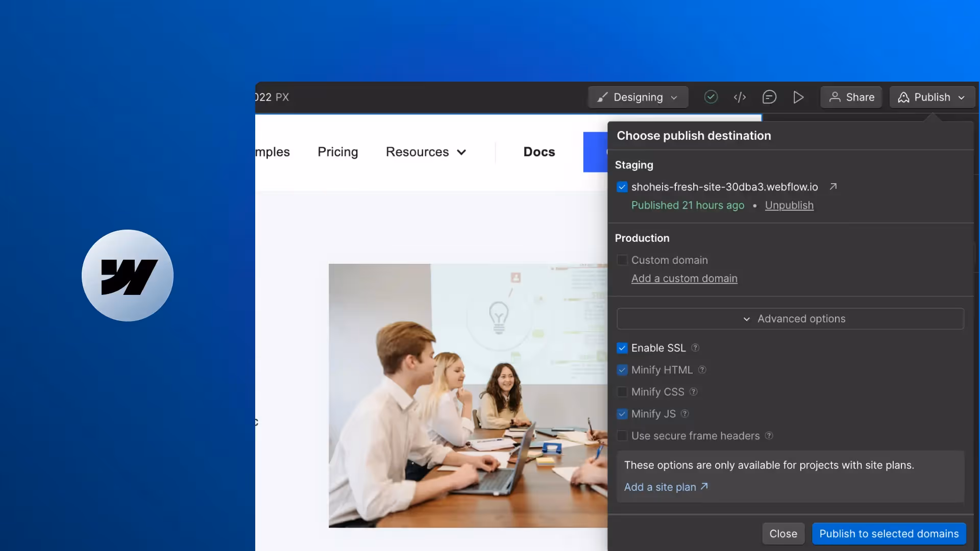
Task: Check the Minify CSS checkbox
Action: coord(622,392)
